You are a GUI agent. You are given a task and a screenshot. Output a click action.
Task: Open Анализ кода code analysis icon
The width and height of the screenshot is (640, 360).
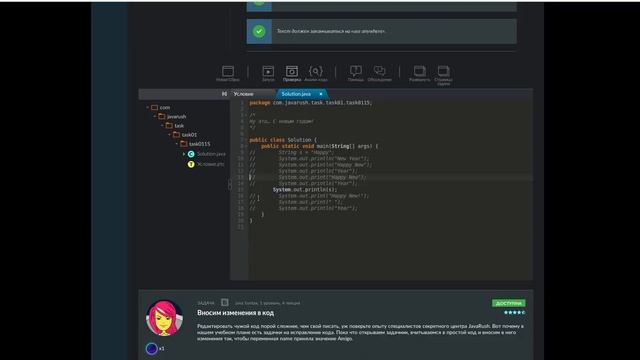[316, 72]
